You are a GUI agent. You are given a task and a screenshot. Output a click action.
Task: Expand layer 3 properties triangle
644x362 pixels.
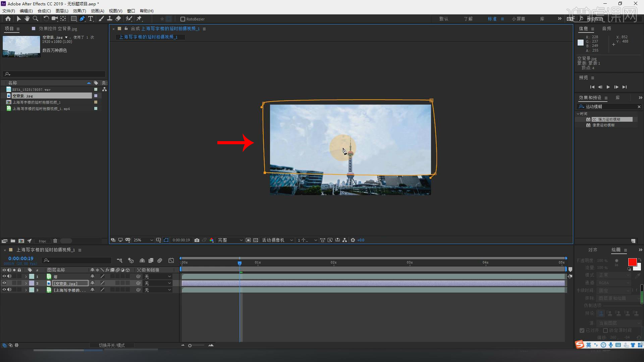pyautogui.click(x=26, y=290)
